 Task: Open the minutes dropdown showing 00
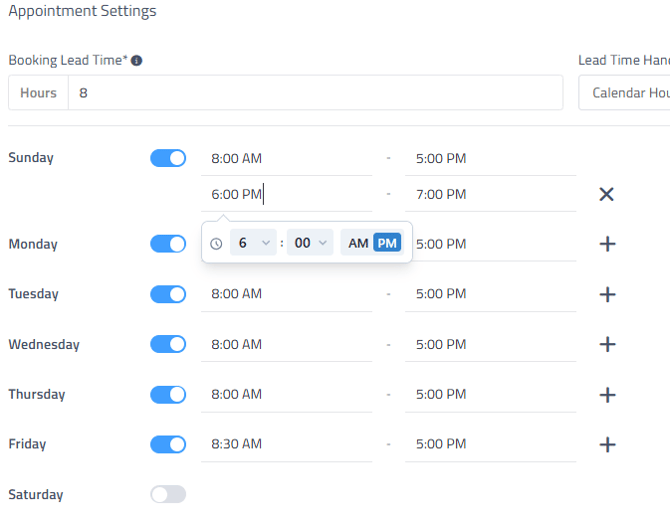click(x=310, y=243)
